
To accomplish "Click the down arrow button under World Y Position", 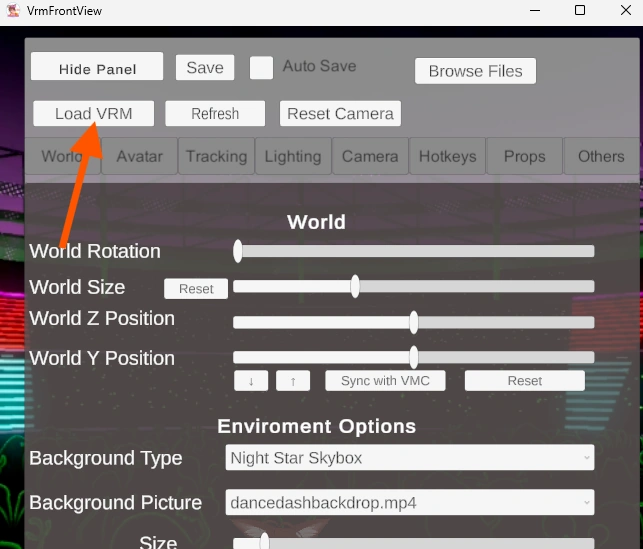I will click(251, 381).
